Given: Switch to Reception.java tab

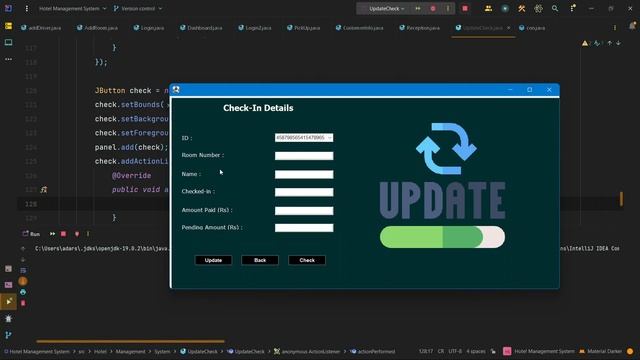Looking at the screenshot, I should 420,28.
